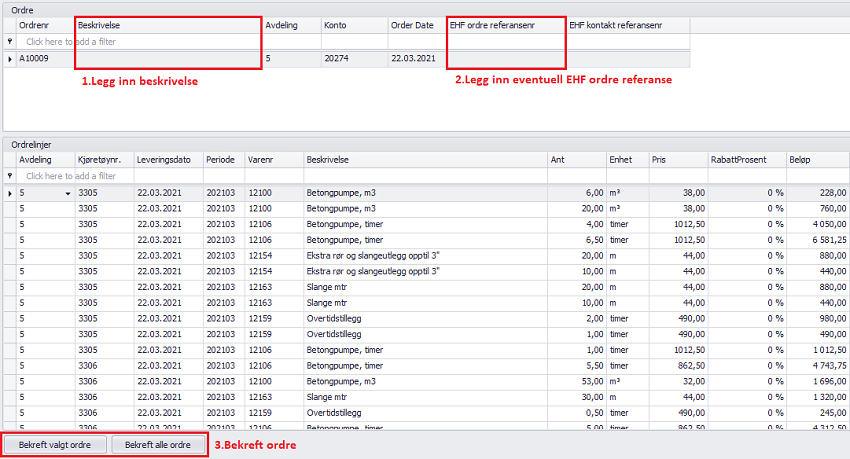Click the filter icon in the Ordre grid
The height and width of the screenshot is (459, 850).
pos(10,42)
